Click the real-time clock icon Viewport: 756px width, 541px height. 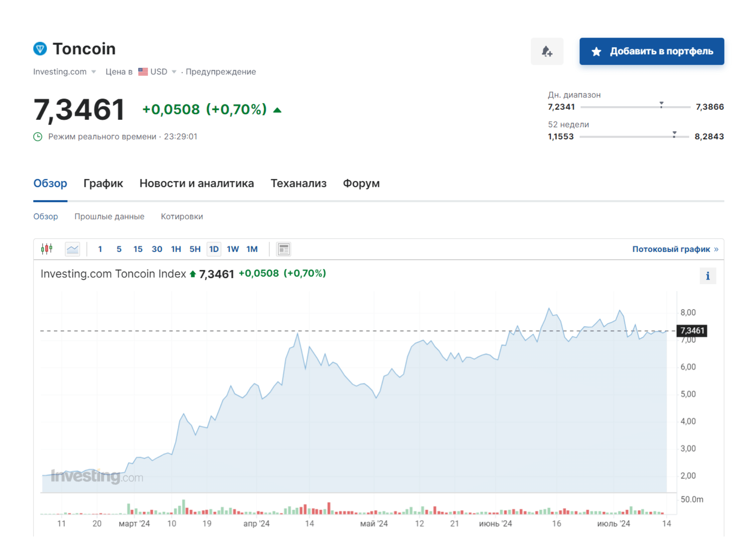[x=38, y=137]
